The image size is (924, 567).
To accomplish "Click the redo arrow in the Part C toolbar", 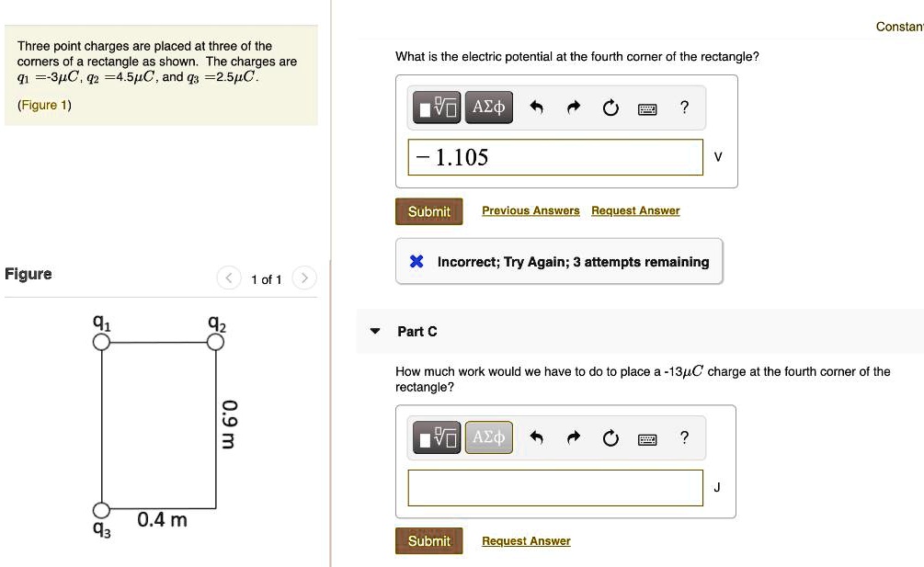I will tap(575, 439).
